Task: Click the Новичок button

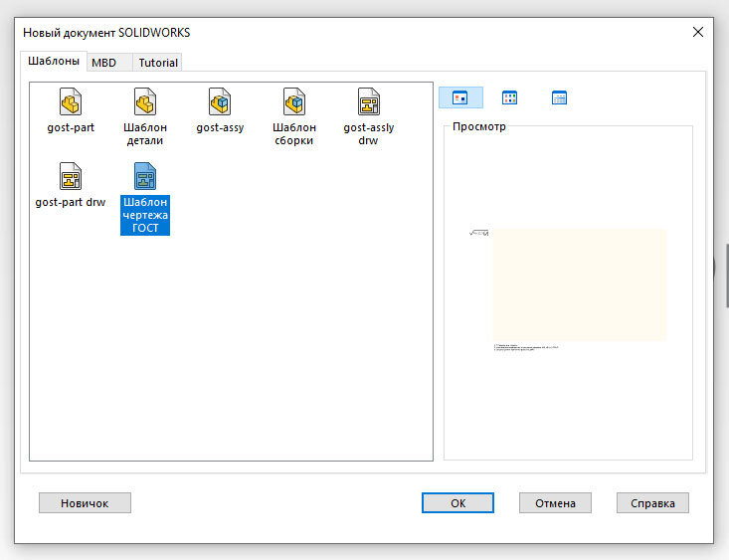Action: [85, 503]
